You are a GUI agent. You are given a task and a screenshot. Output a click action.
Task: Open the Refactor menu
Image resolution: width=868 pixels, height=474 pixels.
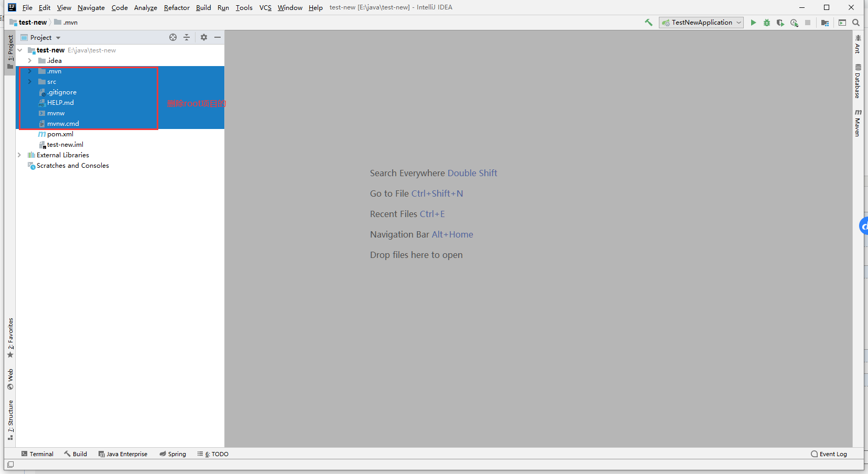[x=177, y=7]
